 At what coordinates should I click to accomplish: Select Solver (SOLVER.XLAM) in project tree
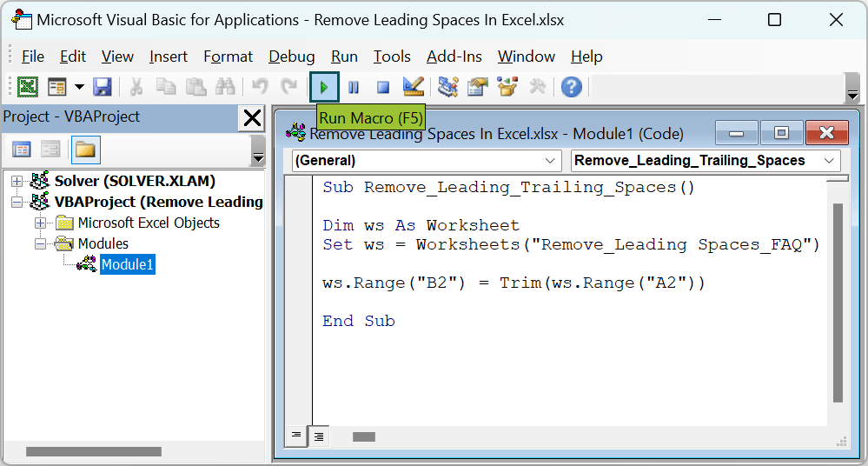(135, 181)
